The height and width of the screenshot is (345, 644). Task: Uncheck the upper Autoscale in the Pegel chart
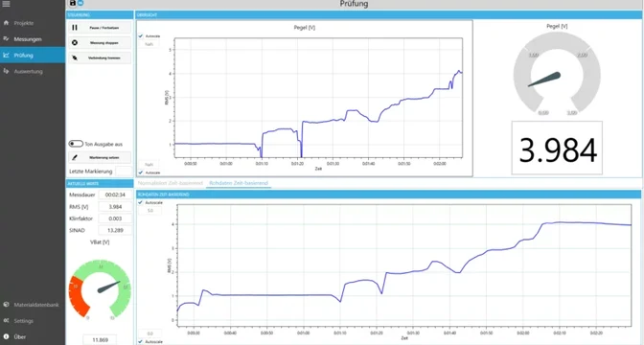(x=141, y=36)
